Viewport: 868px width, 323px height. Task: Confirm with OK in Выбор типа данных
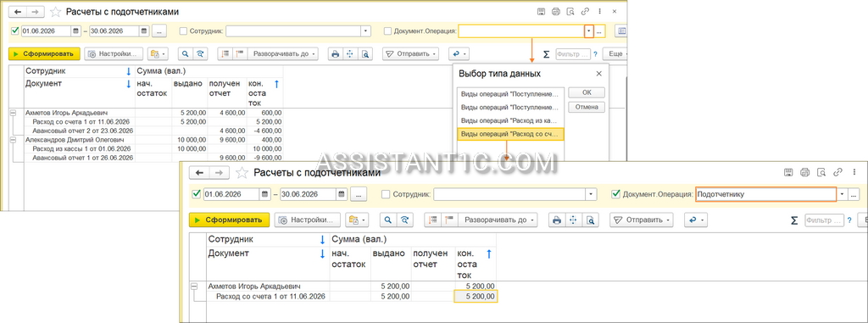click(587, 92)
